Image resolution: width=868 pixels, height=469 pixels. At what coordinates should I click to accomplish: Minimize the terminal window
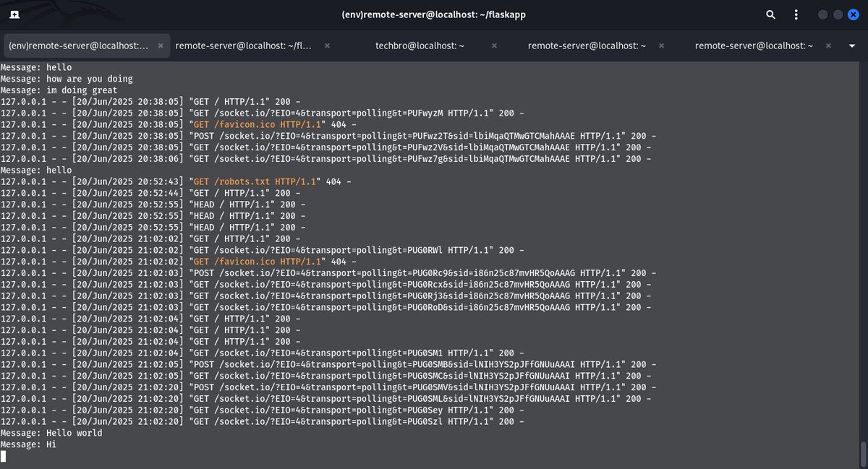[x=823, y=14]
